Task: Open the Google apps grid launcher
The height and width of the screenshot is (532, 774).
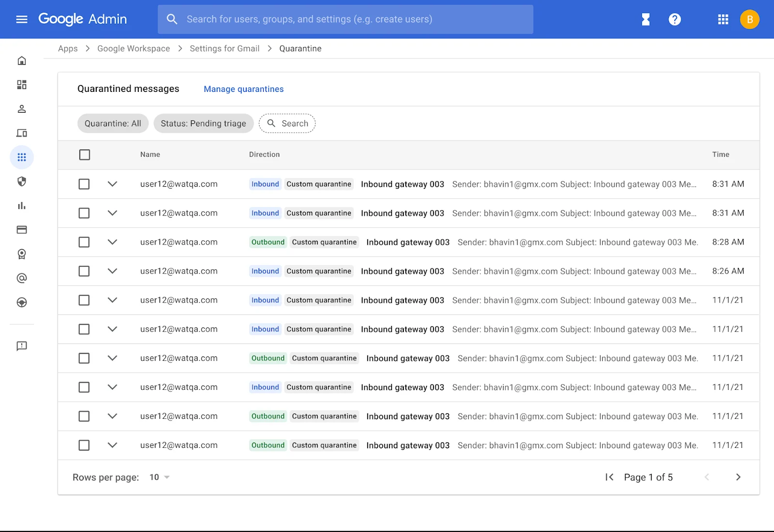Action: coord(723,19)
